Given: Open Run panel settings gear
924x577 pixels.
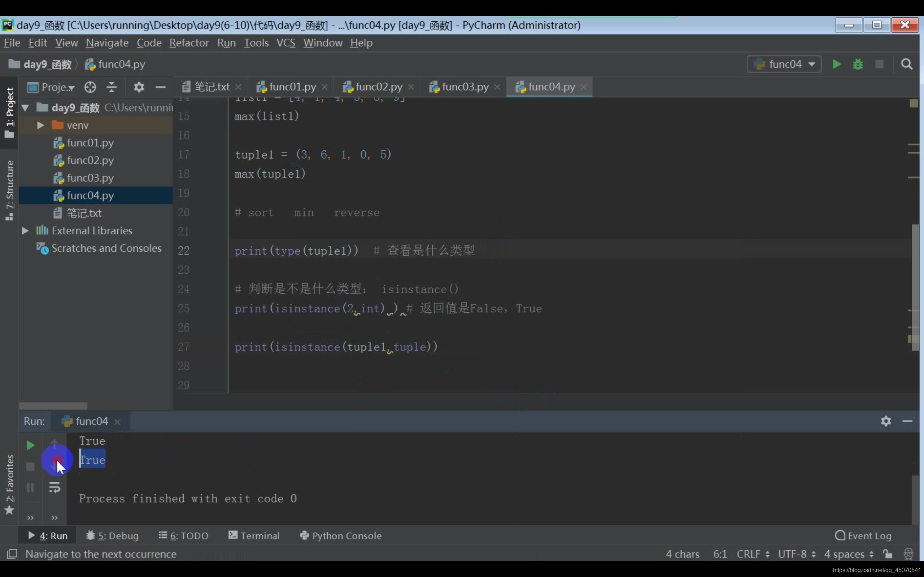Looking at the screenshot, I should [x=886, y=421].
